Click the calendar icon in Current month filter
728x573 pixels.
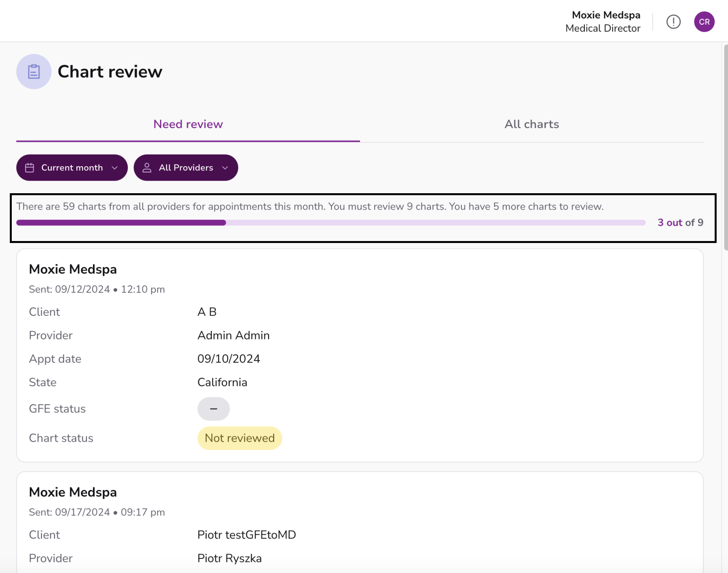click(x=30, y=168)
